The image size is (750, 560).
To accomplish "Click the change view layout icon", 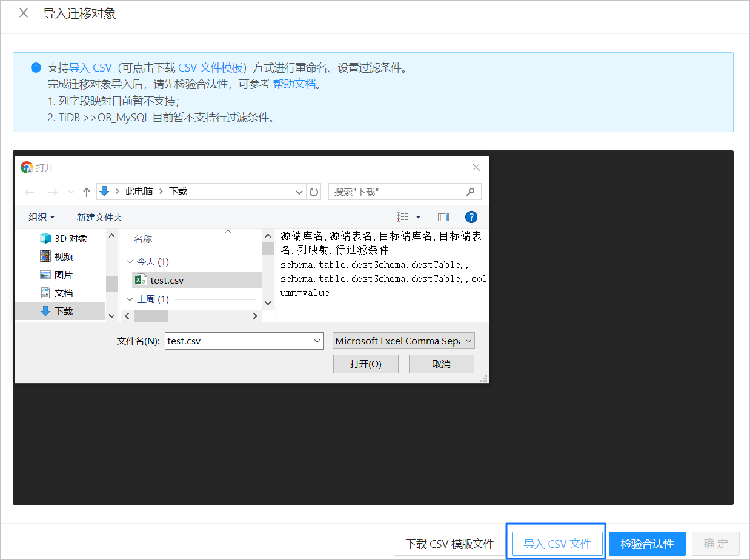I will click(402, 217).
